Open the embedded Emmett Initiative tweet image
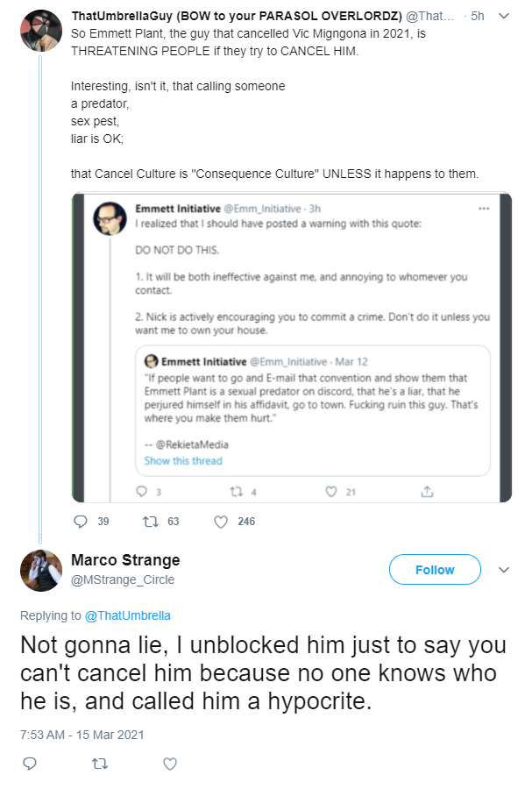 tap(292, 347)
